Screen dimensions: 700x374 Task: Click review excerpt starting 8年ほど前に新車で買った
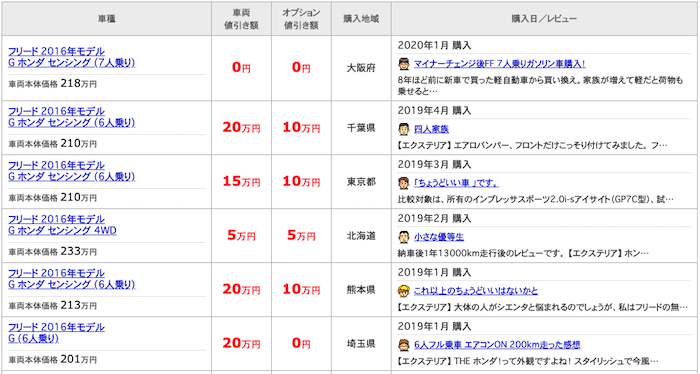tap(540, 86)
